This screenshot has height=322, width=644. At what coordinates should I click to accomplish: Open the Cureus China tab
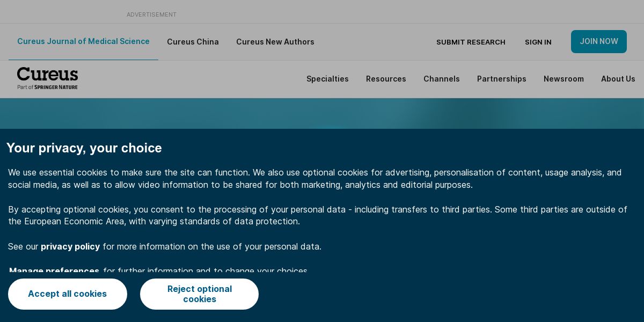point(193,42)
